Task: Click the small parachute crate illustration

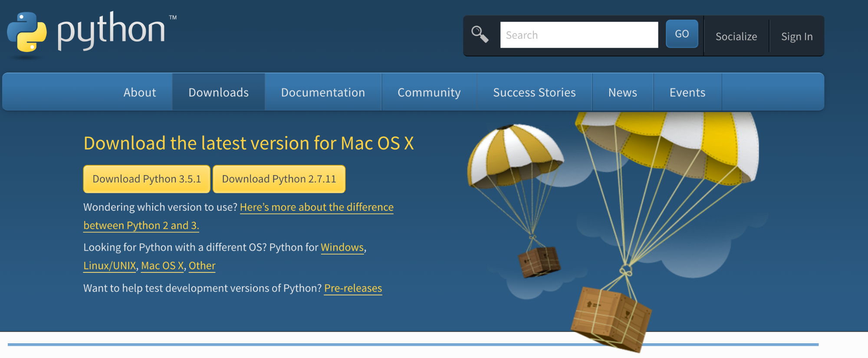Action: pyautogui.click(x=539, y=262)
